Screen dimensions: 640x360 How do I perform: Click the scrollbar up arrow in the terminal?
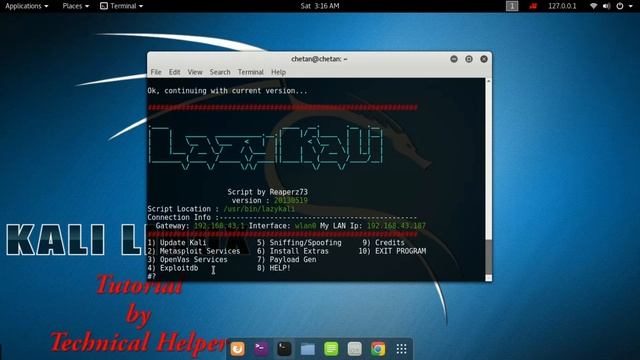click(489, 81)
